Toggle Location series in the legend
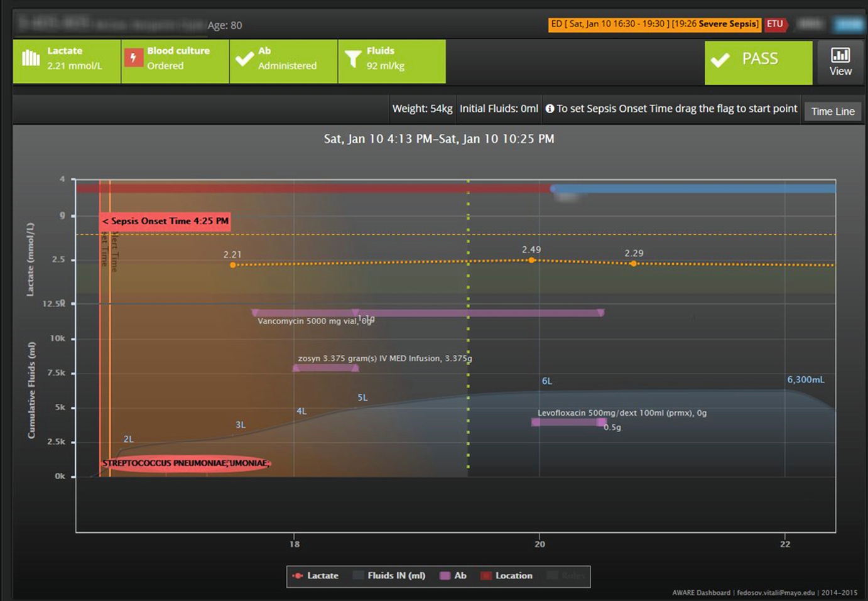 (506, 575)
